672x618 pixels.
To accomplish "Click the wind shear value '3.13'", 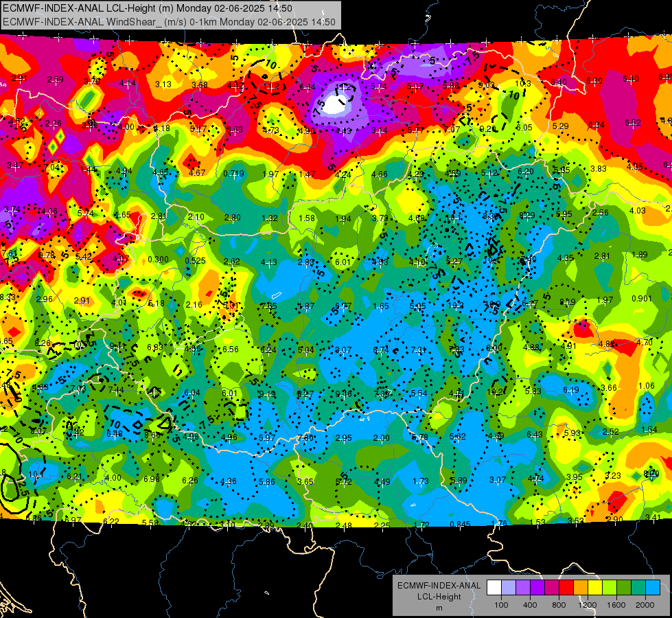I will (163, 84).
